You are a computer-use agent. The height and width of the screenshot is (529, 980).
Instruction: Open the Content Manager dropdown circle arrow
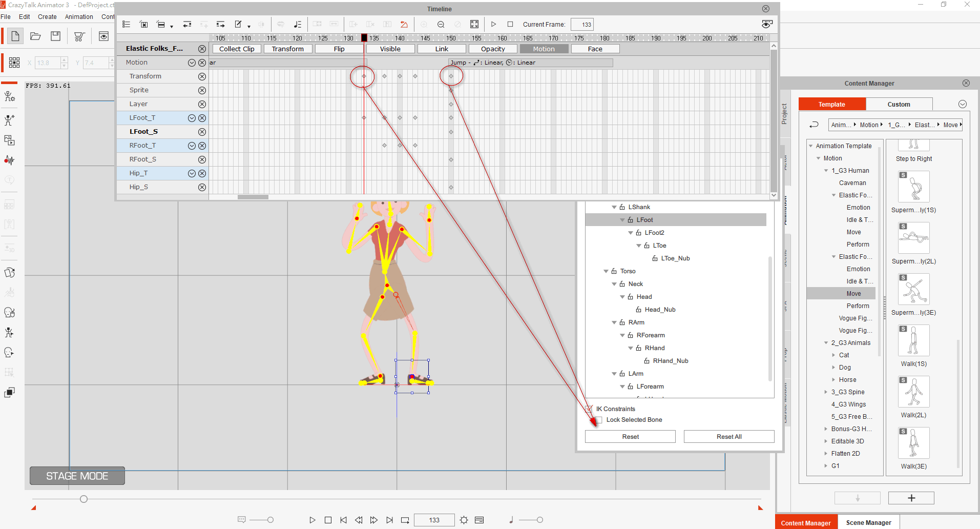[963, 104]
